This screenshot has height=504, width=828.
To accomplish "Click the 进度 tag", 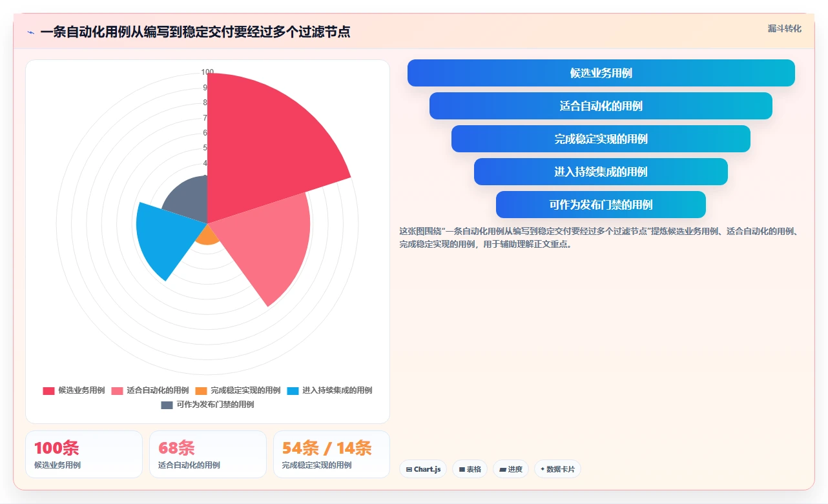I will tap(511, 469).
